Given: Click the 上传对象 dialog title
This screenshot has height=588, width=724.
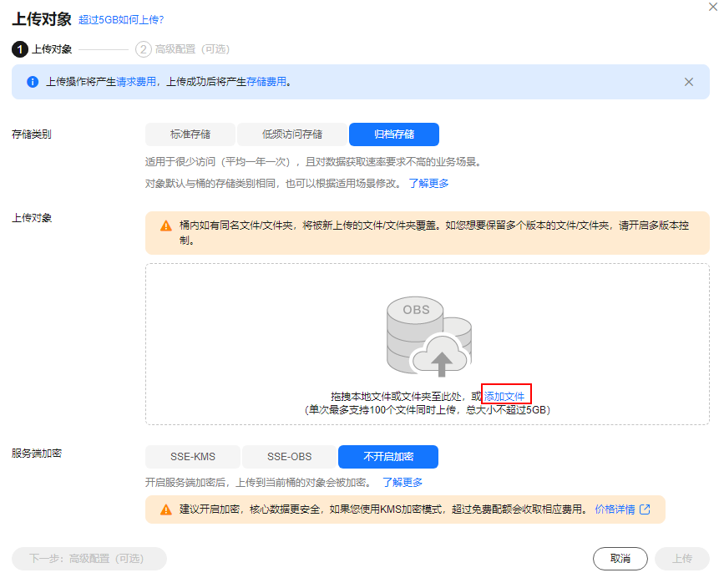Looking at the screenshot, I should 42,19.
